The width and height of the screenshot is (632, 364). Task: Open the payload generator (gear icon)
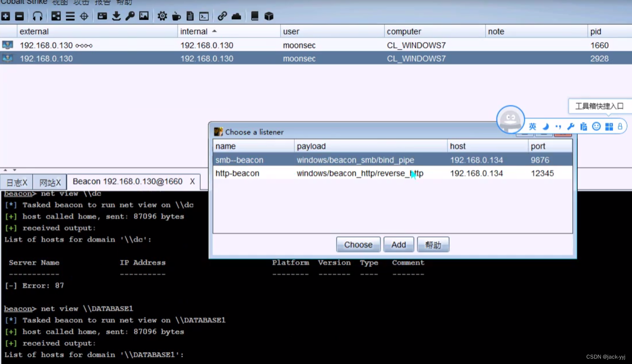click(162, 16)
